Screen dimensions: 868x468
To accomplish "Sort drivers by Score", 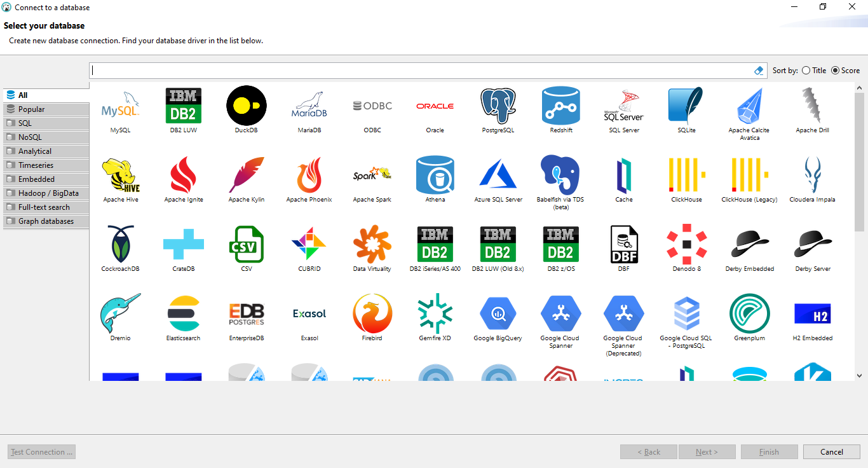I will pos(846,71).
